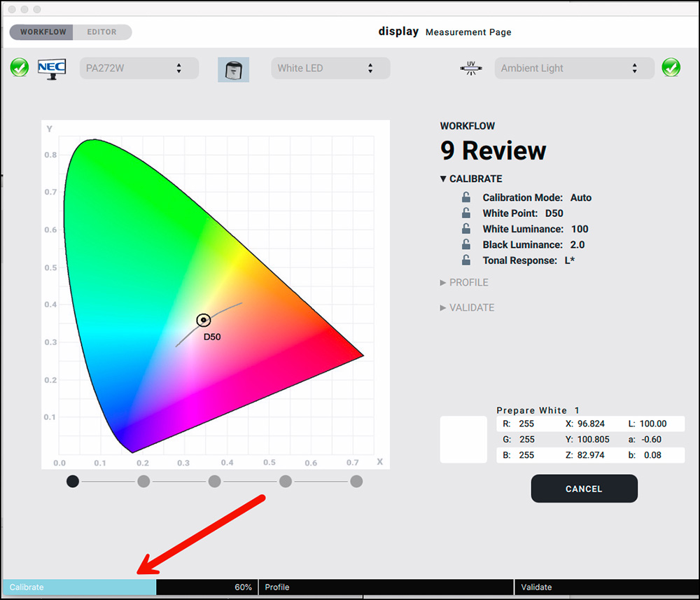Click the 'White Point: D50' text
700x600 pixels.
523,214
